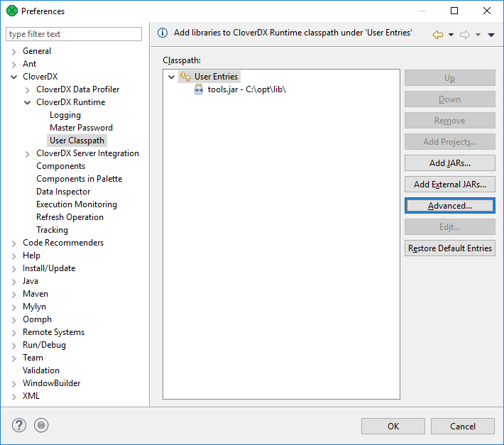Image resolution: width=504 pixels, height=445 pixels.
Task: Expand the Install/Update category
Action: click(13, 268)
